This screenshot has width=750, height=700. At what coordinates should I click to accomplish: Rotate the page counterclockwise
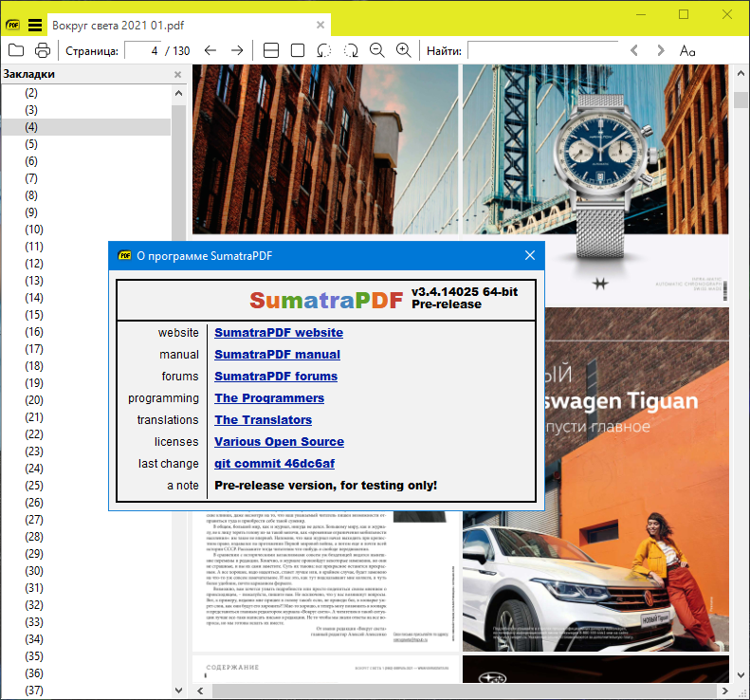pos(324,50)
